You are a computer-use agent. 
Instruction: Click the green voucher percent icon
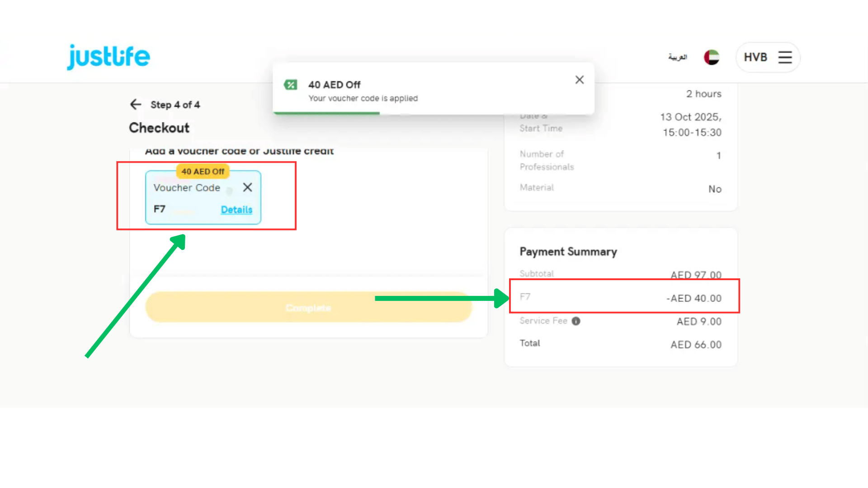click(x=290, y=85)
